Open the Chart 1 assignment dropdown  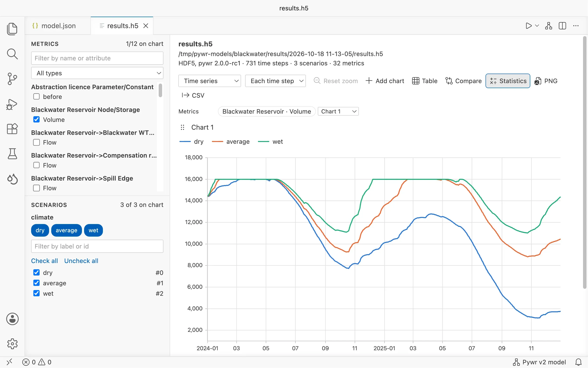coord(338,111)
